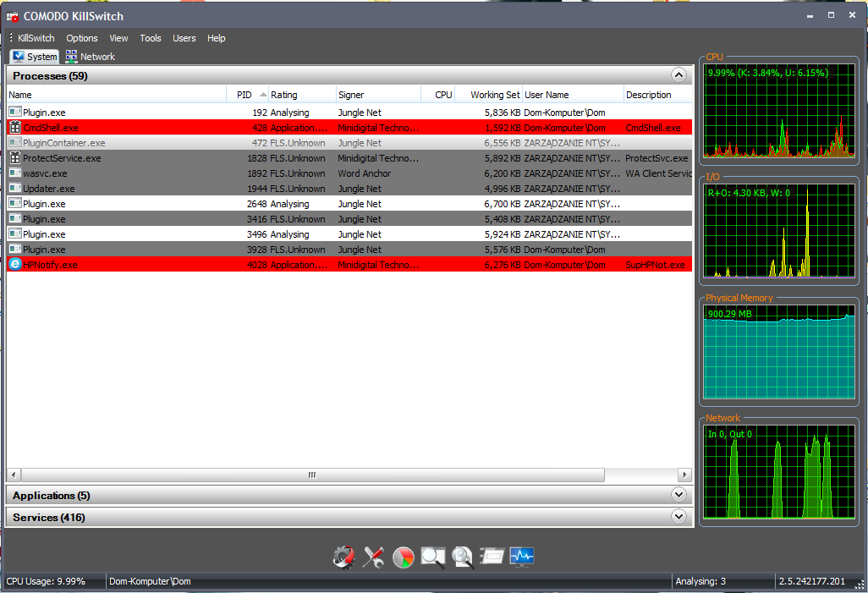Click the wasvc.exe process icon
The height and width of the screenshot is (593, 868).
click(15, 173)
